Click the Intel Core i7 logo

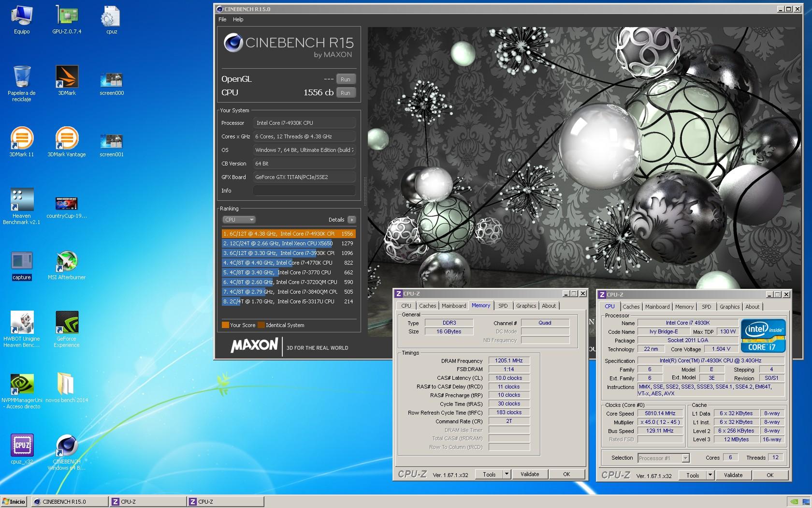point(763,335)
